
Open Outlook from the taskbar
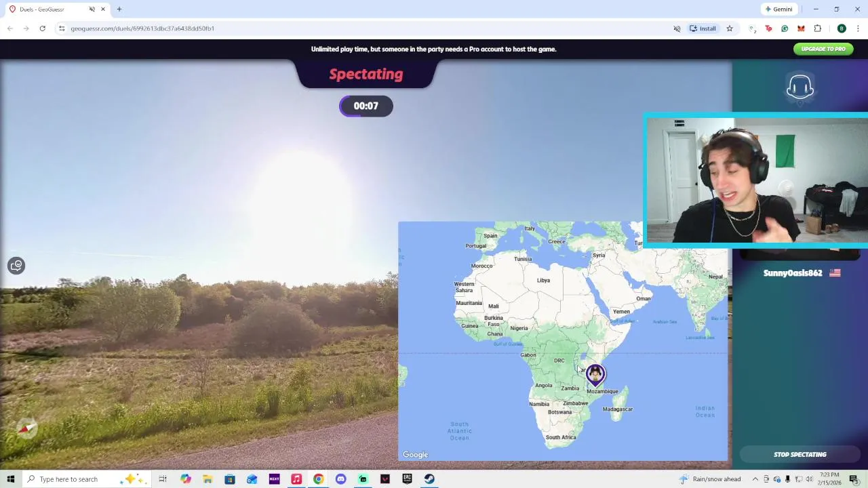252,479
